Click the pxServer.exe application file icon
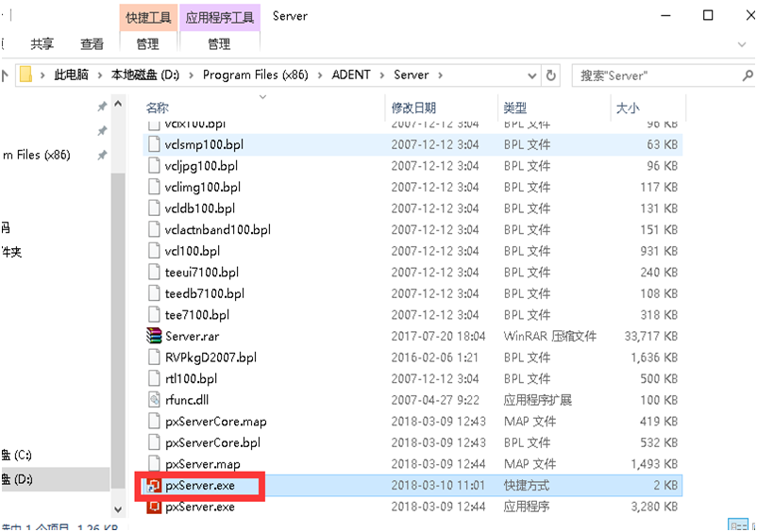The width and height of the screenshot is (757, 532). click(155, 507)
